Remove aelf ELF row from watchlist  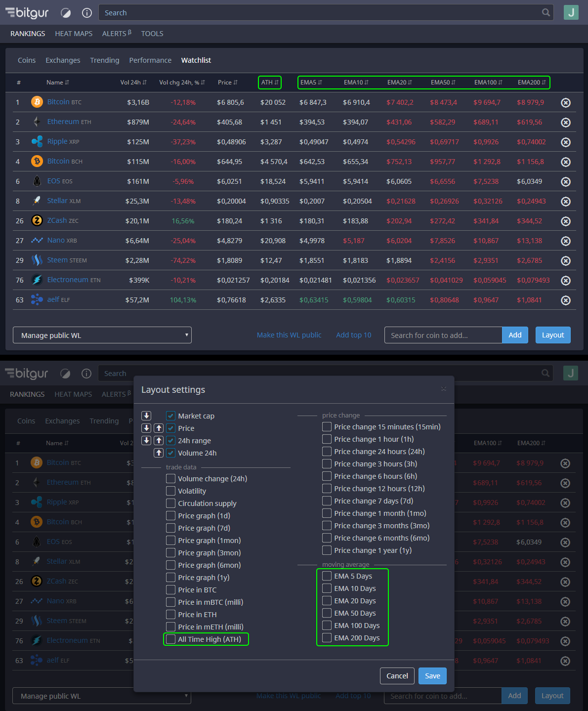point(566,300)
